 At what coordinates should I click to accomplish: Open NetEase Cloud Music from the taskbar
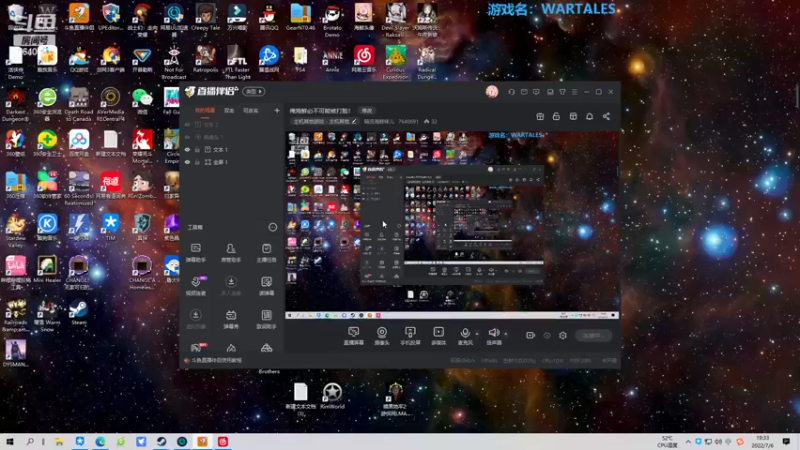click(x=223, y=441)
